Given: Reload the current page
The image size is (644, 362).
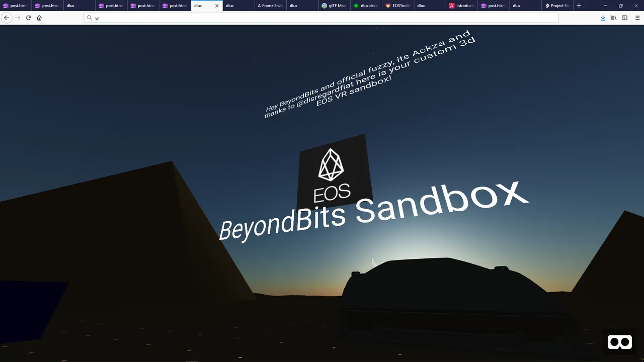Looking at the screenshot, I should pos(29,18).
